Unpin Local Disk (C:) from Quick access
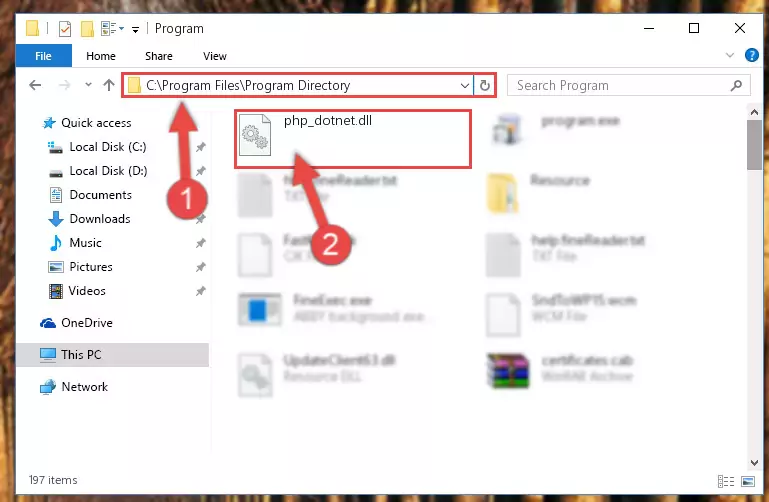Viewport: 769px width, 502px height. pyautogui.click(x=201, y=147)
